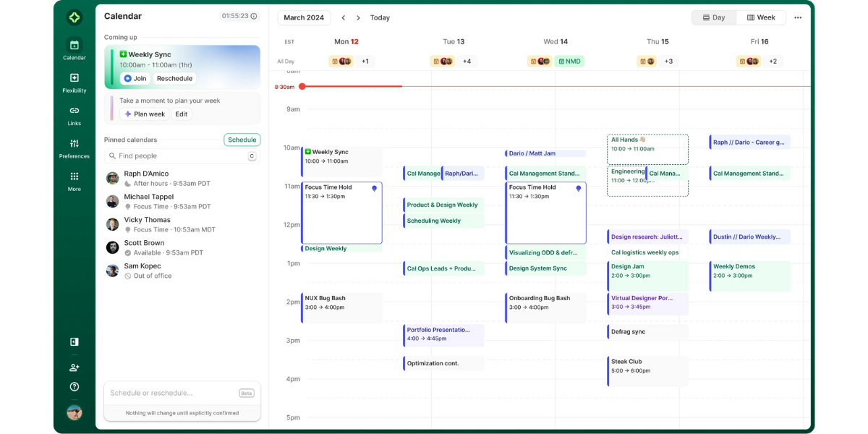Open the More grid icon in sidebar

(x=74, y=176)
